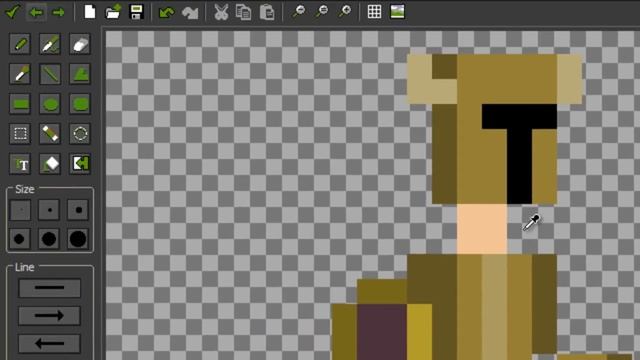Select the right-pointing arrow line style
This screenshot has height=360, width=640.
[x=49, y=316]
